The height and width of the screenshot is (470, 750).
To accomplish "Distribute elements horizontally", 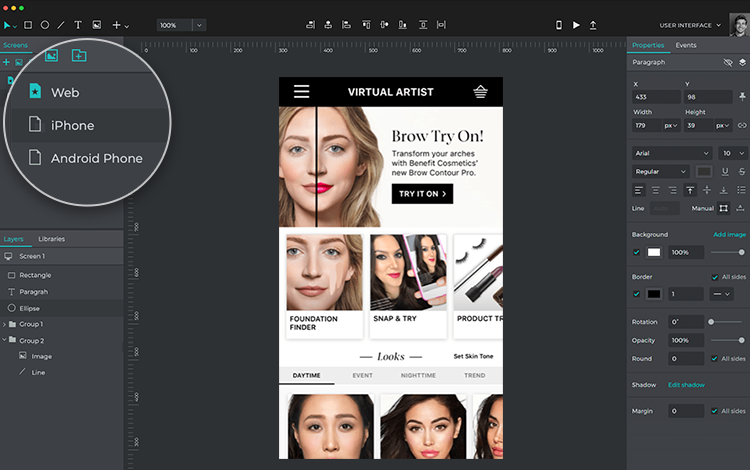I will click(x=441, y=25).
